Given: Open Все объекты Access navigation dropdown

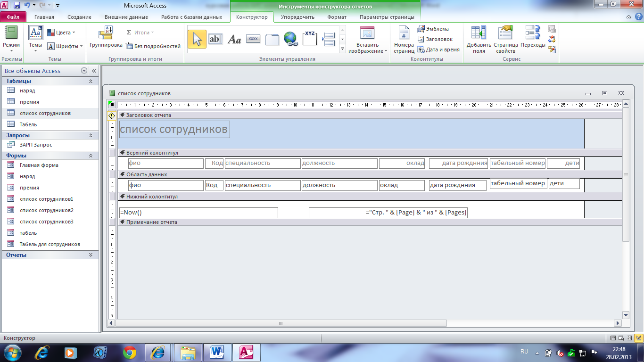Looking at the screenshot, I should tap(84, 71).
